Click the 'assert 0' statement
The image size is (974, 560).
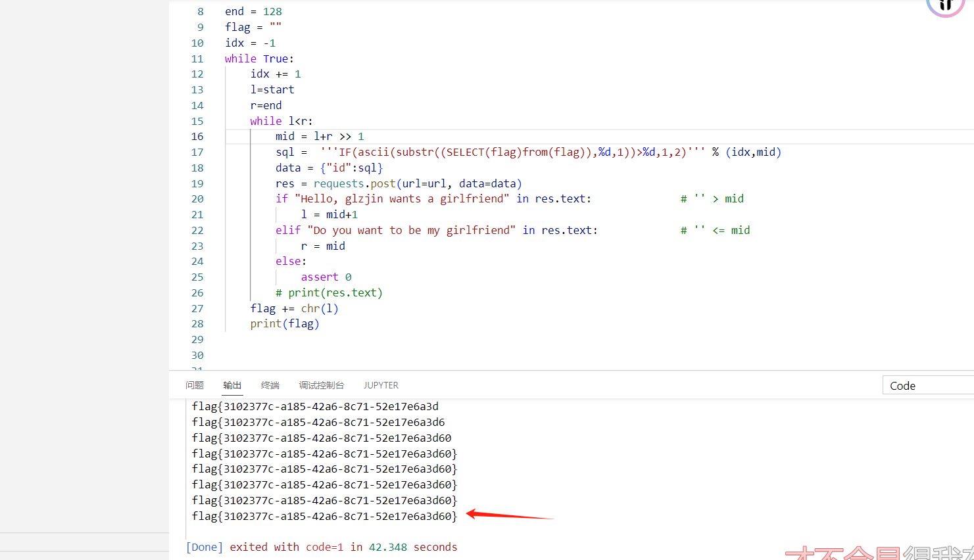[326, 277]
